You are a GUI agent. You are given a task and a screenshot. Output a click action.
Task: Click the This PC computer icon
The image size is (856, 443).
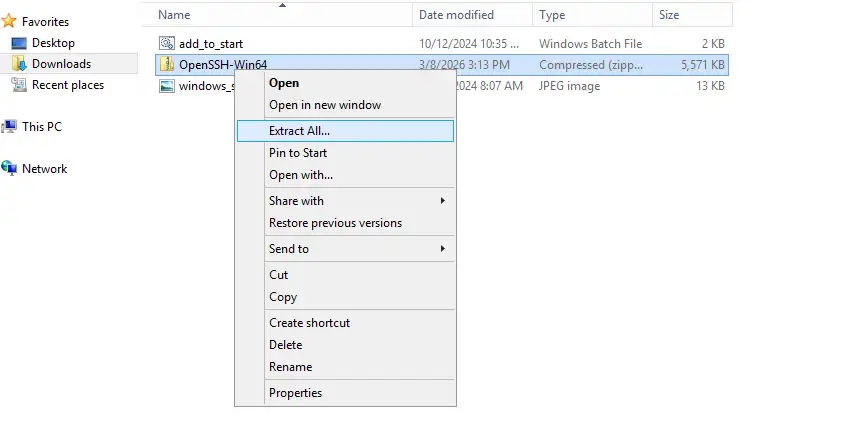tap(9, 127)
